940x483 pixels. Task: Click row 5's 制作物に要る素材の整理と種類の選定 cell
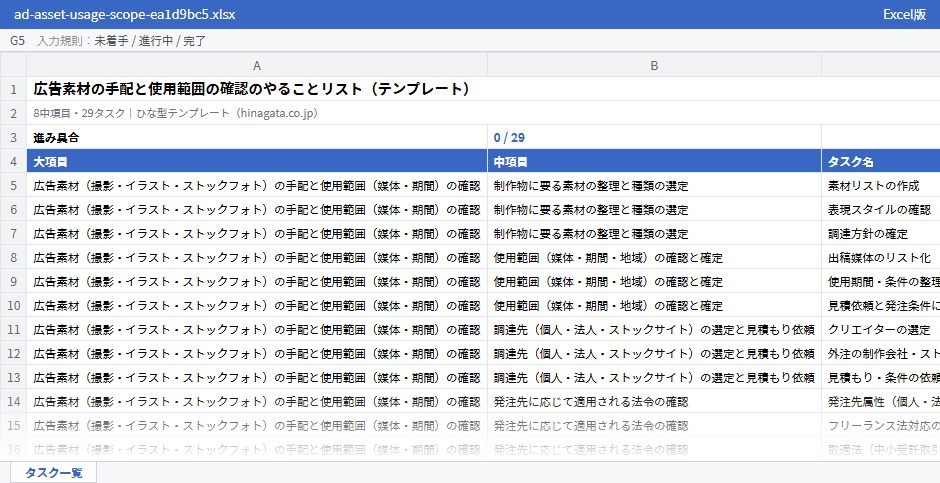[655, 185]
